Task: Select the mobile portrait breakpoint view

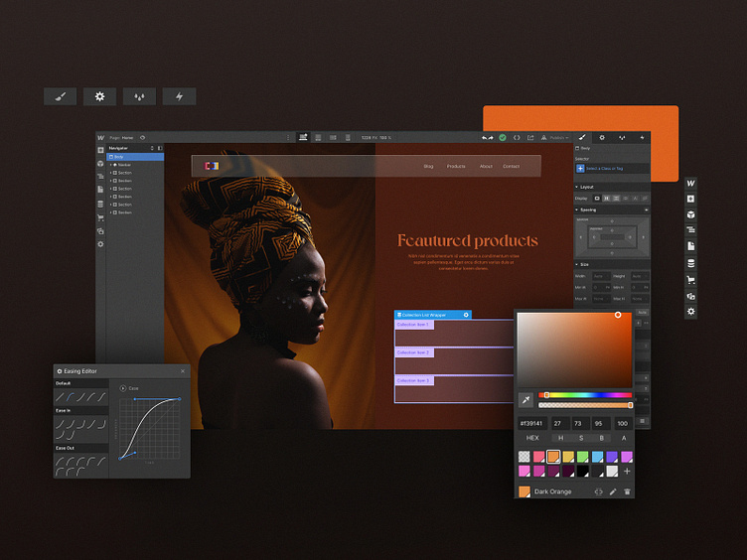Action: pyautogui.click(x=348, y=138)
